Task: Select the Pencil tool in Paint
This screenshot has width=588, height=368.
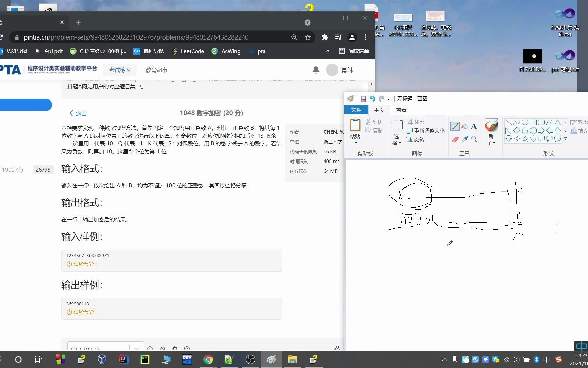Action: click(x=455, y=126)
